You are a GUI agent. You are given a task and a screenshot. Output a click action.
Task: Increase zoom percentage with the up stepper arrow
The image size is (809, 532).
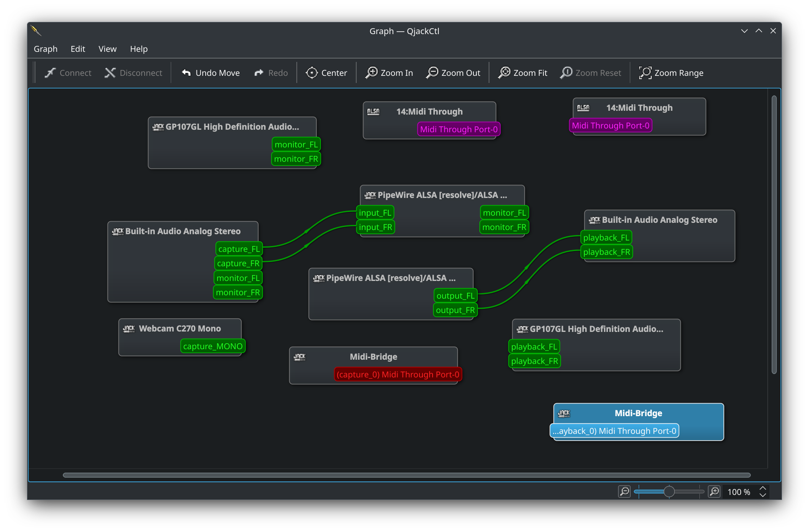point(763,488)
